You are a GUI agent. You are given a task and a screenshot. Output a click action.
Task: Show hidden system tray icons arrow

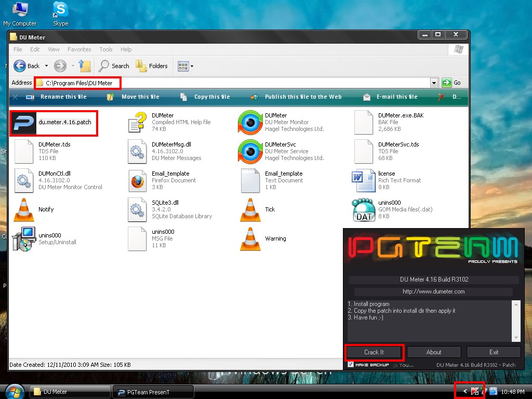click(465, 391)
